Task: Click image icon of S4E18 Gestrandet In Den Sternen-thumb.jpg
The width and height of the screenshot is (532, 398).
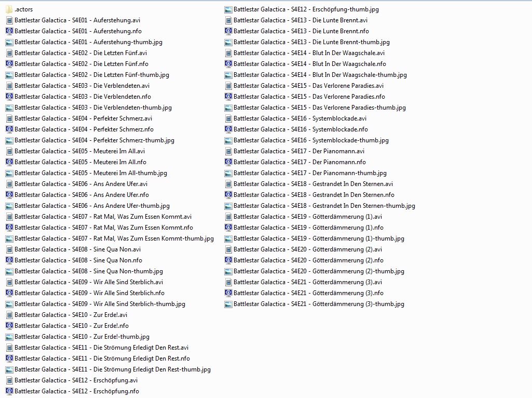Action: click(228, 206)
